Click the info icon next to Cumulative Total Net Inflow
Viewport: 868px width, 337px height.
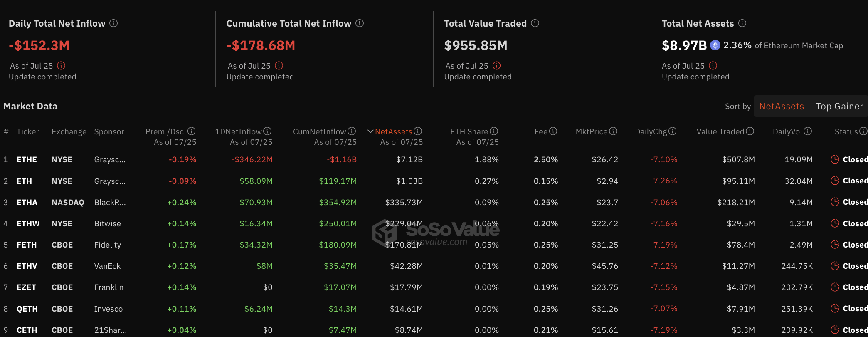[x=360, y=23]
